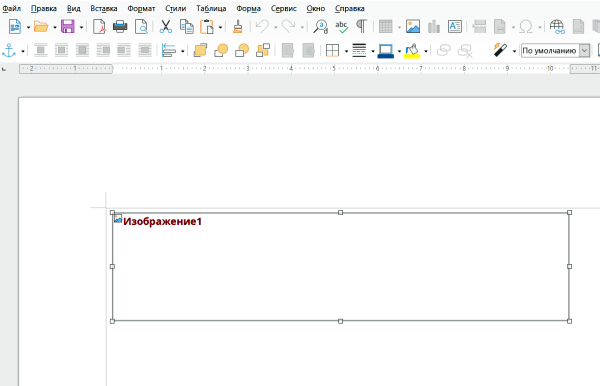
Task: Expand the Open recent files dropdown arrow
Action: click(x=55, y=28)
